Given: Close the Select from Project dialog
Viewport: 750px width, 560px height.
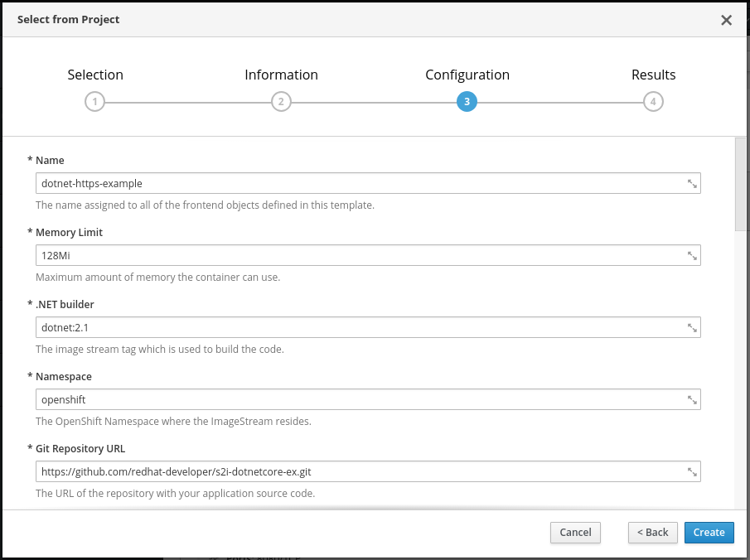Looking at the screenshot, I should coord(726,20).
